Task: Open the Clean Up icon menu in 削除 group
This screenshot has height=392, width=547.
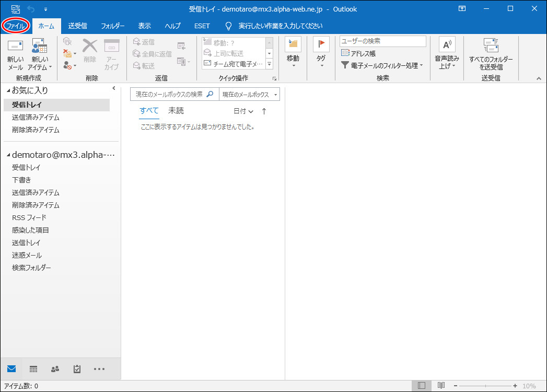Action: [x=69, y=53]
